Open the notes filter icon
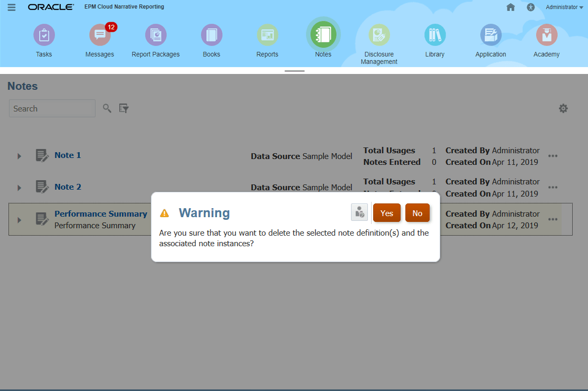This screenshot has width=588, height=391. (x=124, y=108)
